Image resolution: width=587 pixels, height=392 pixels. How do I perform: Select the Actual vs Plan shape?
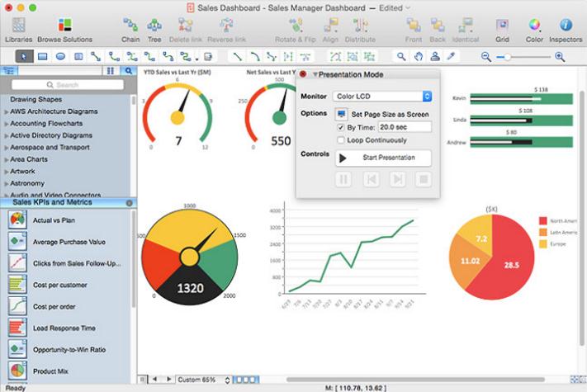[x=54, y=220]
